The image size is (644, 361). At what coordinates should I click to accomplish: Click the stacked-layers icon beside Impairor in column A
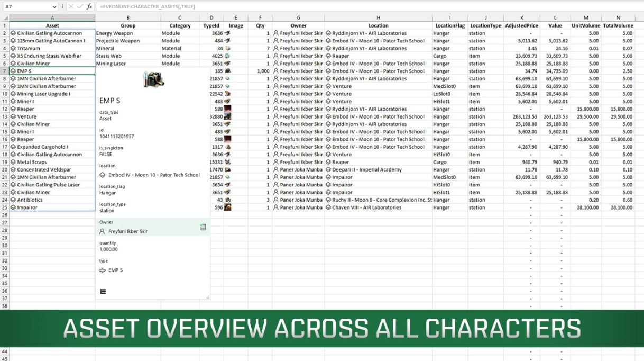tap(13, 208)
